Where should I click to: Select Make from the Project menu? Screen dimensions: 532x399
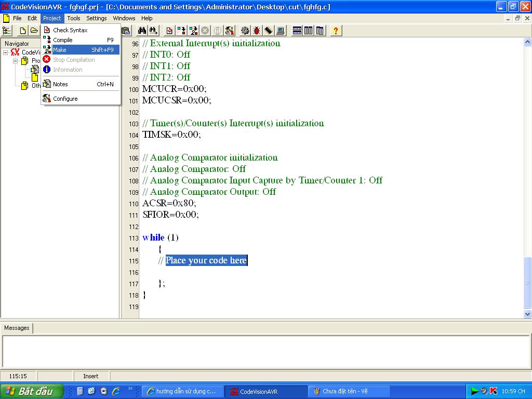(60, 50)
